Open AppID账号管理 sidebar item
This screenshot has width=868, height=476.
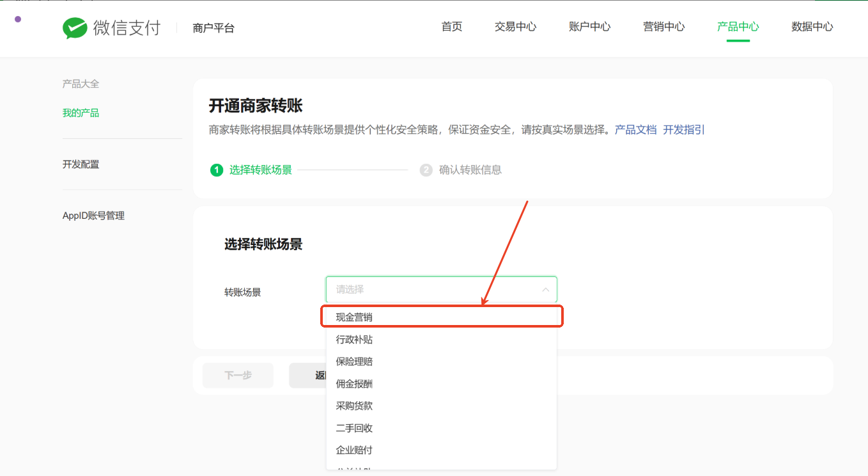pyautogui.click(x=93, y=216)
